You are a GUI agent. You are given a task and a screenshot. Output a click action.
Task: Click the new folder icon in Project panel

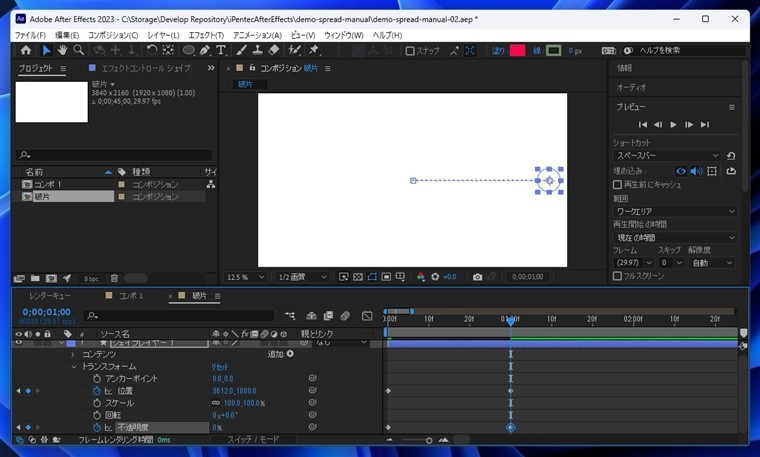pos(35,278)
